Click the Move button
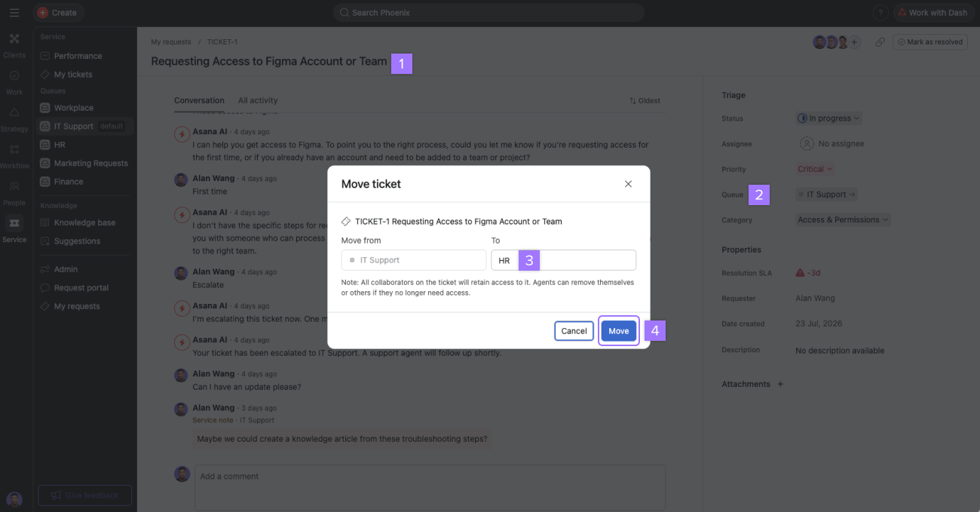Image resolution: width=980 pixels, height=512 pixels. point(619,331)
